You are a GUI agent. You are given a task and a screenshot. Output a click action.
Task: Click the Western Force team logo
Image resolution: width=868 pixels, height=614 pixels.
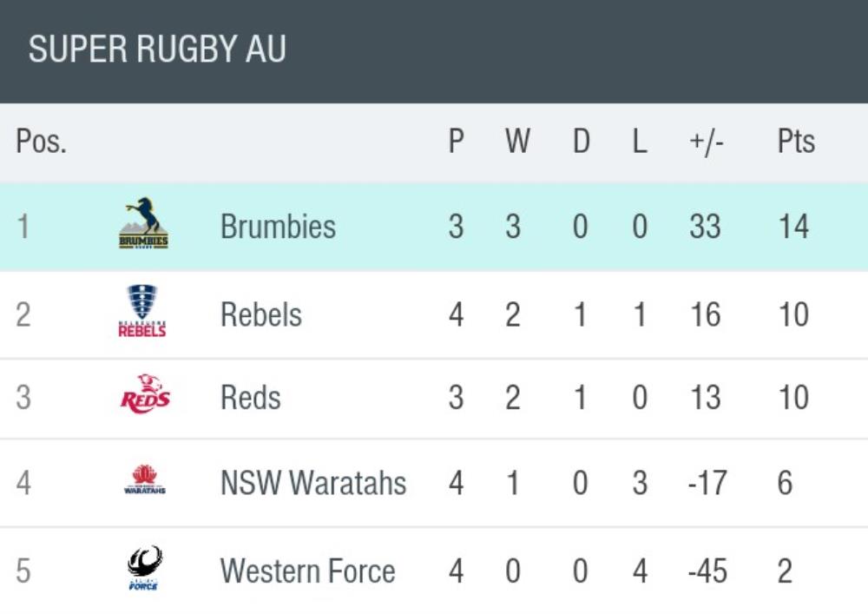click(x=144, y=569)
